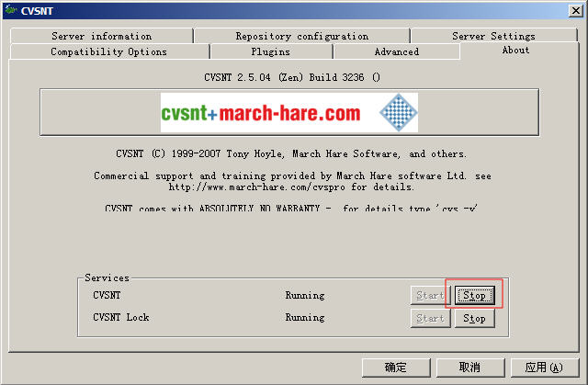Click Start button for CVSNT service
The image size is (588, 385).
[x=430, y=295]
